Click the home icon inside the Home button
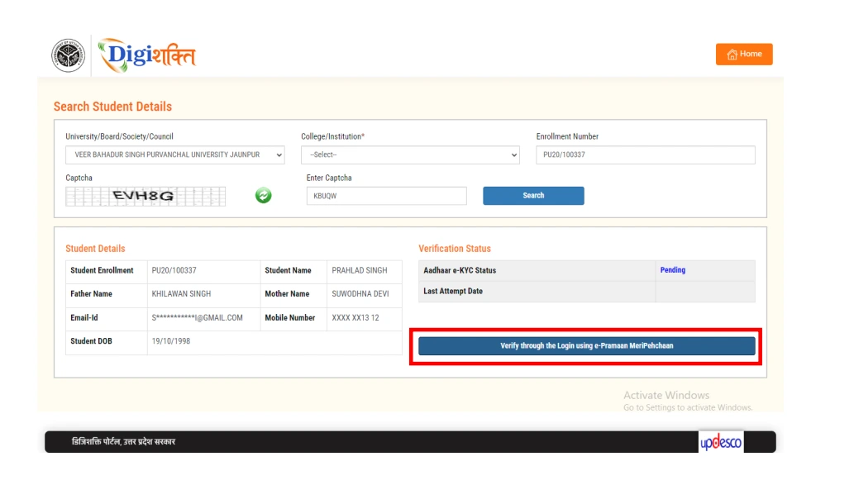This screenshot has height=504, width=854. [x=732, y=54]
